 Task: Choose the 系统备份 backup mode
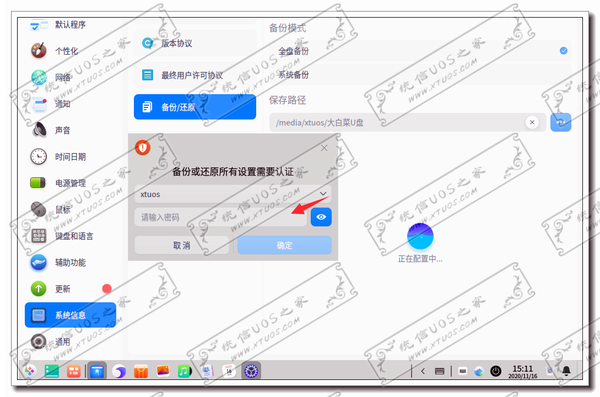(420, 75)
